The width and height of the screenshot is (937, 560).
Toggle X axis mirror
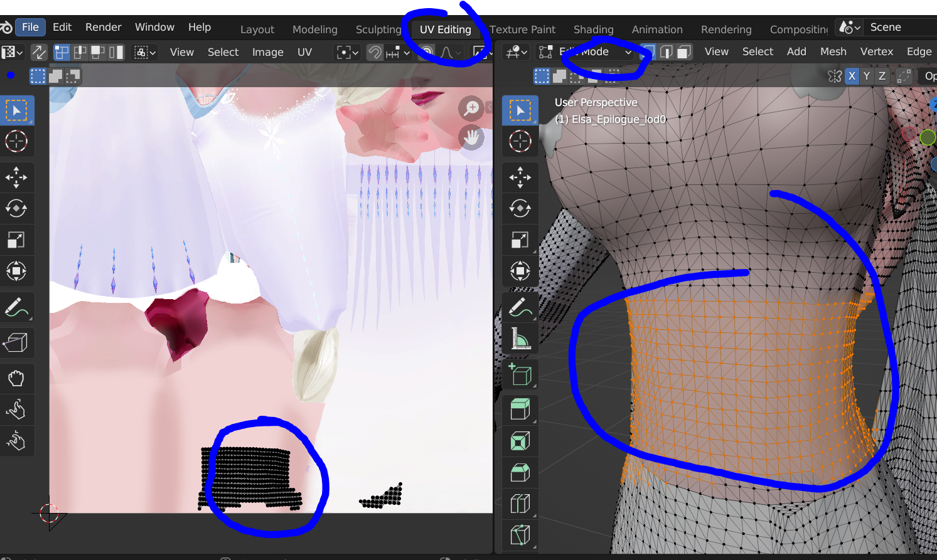click(852, 76)
